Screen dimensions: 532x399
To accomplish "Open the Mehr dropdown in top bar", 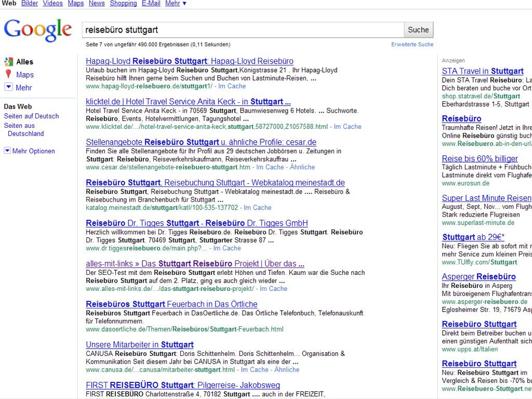I will tap(176, 4).
